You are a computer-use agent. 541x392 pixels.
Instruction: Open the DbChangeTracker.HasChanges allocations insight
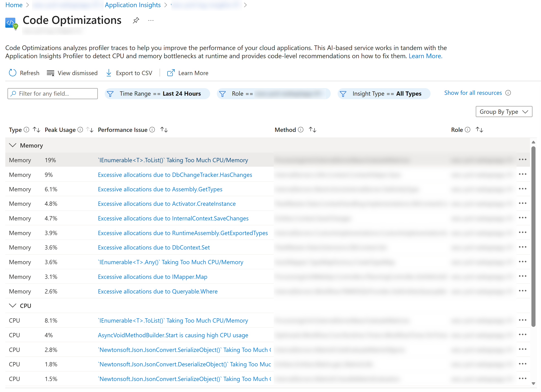pyautogui.click(x=175, y=175)
